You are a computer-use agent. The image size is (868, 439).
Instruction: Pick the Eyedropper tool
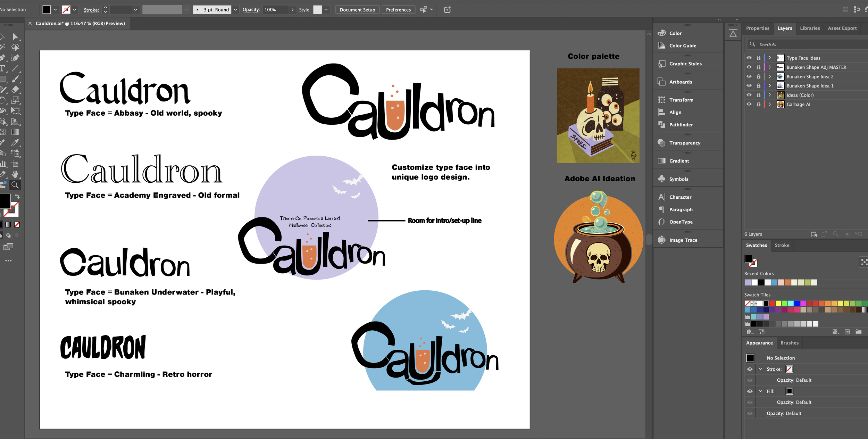15,142
